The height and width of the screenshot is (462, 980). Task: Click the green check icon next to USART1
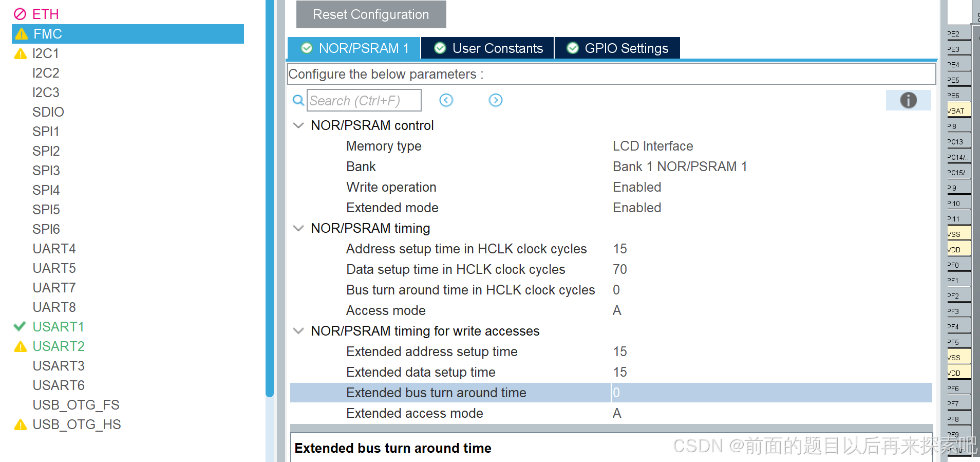pos(20,326)
